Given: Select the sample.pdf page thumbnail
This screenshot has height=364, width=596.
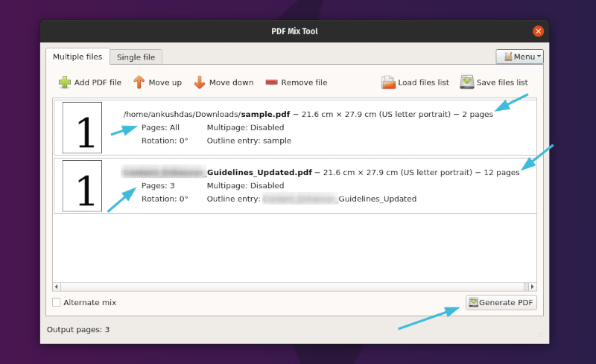Looking at the screenshot, I should coord(82,127).
